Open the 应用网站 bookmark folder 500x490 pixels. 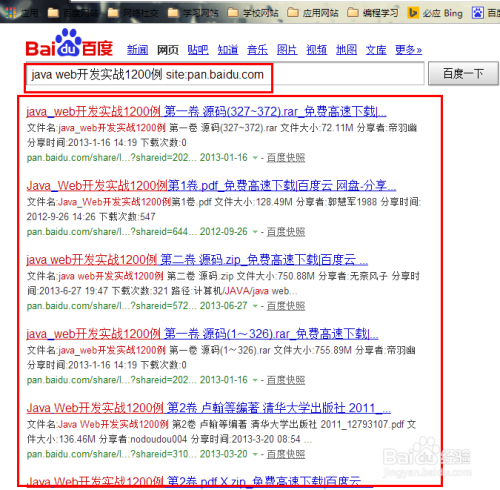click(x=313, y=13)
